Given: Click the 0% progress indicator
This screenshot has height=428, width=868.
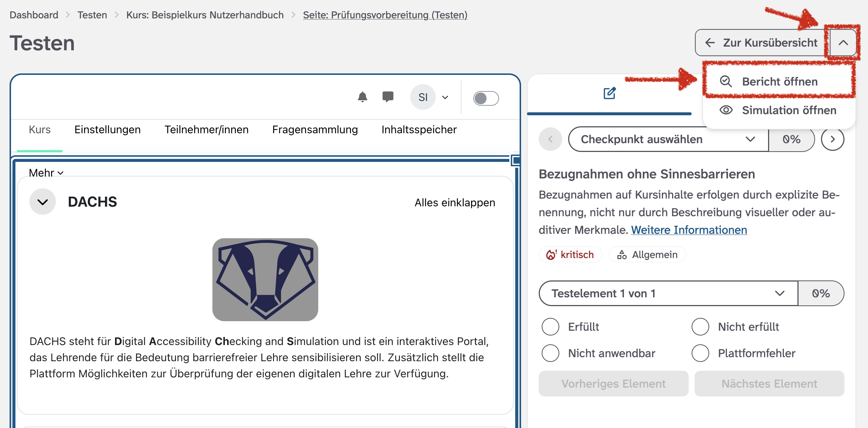Looking at the screenshot, I should [x=791, y=139].
